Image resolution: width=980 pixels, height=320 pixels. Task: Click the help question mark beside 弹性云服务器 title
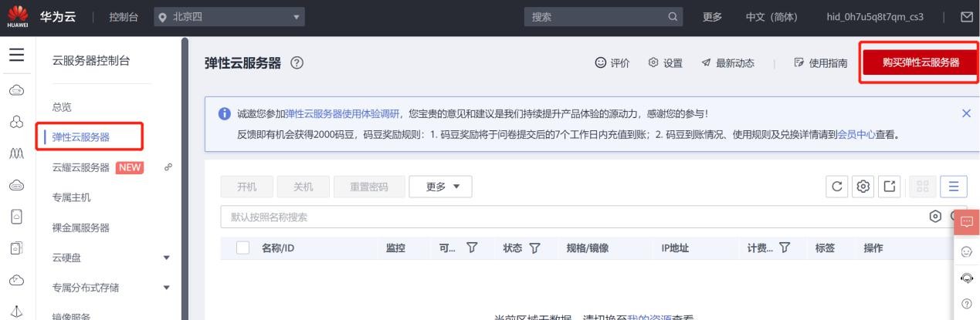[x=296, y=63]
